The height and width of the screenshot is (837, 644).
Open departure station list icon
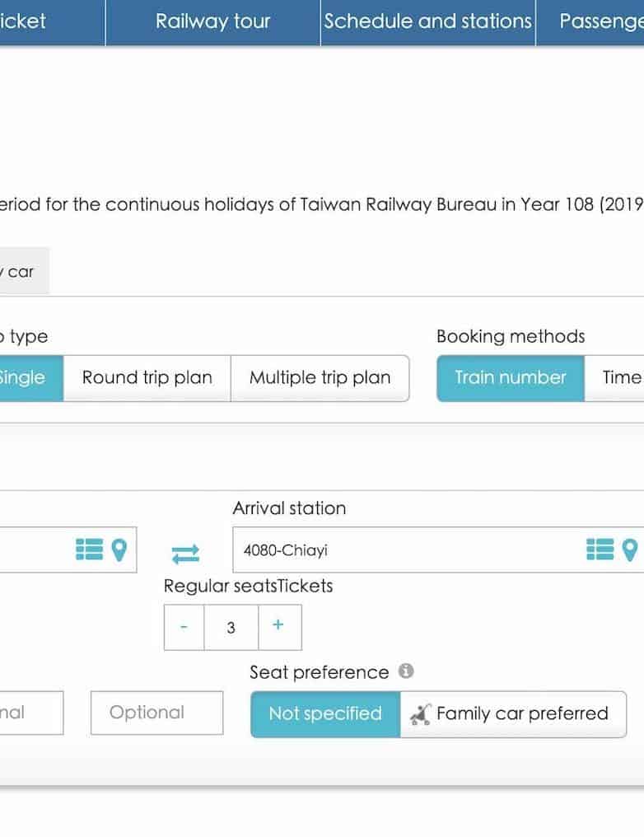[x=89, y=549]
